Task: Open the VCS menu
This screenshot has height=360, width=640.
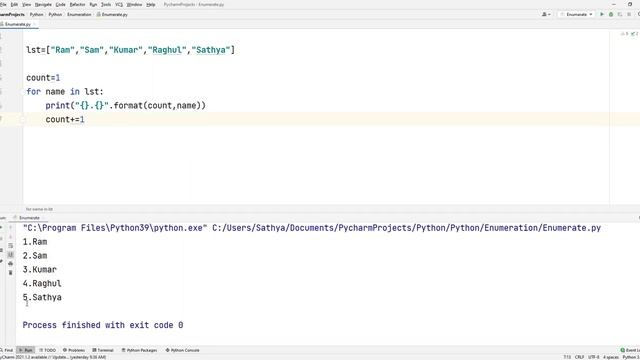Action: pyautogui.click(x=119, y=4)
